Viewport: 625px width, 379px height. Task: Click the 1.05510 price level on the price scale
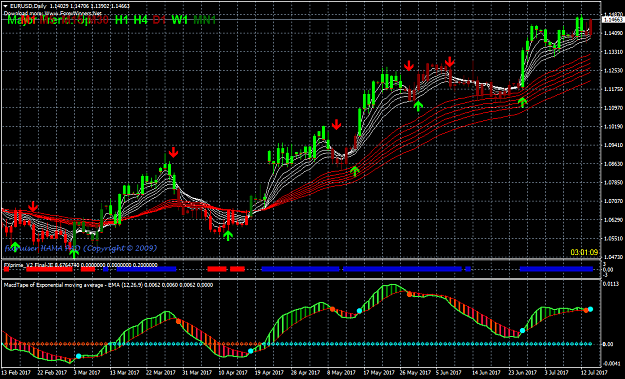point(613,239)
